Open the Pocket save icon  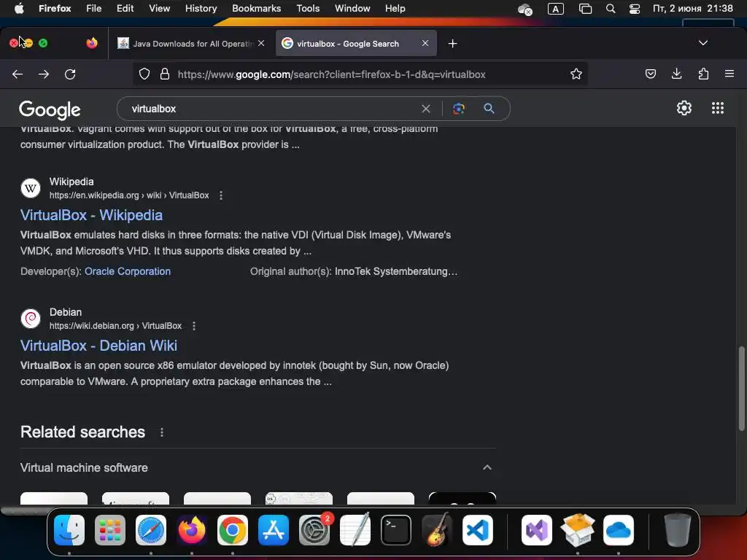[651, 74]
